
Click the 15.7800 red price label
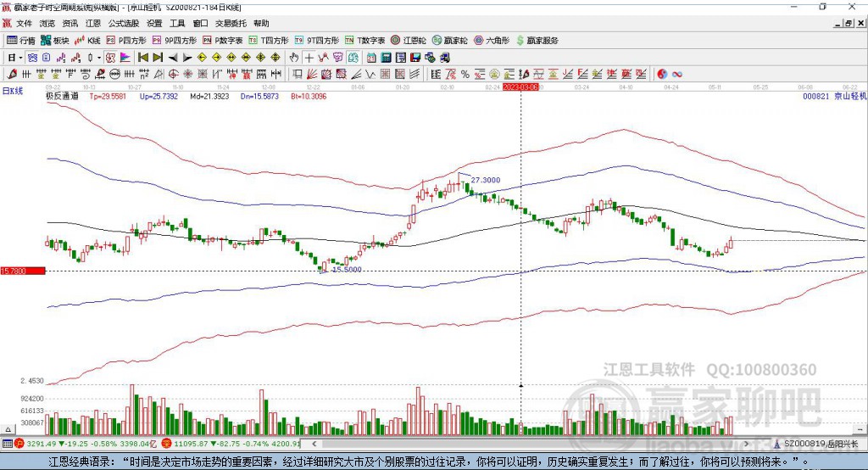point(23,271)
